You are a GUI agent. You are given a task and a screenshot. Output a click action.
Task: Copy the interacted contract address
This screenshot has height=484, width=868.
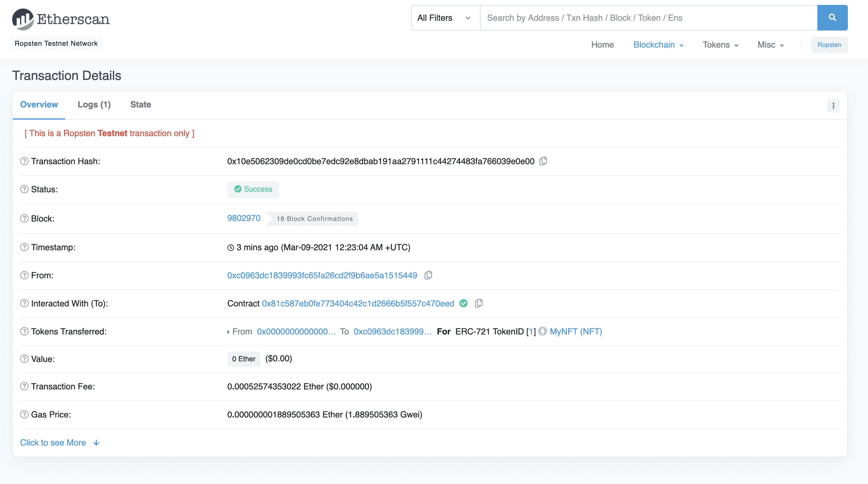point(479,303)
